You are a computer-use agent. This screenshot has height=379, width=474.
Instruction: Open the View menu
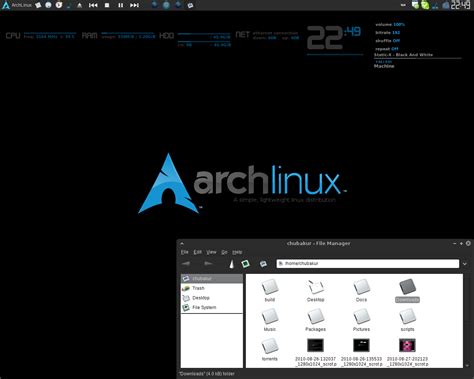point(211,252)
